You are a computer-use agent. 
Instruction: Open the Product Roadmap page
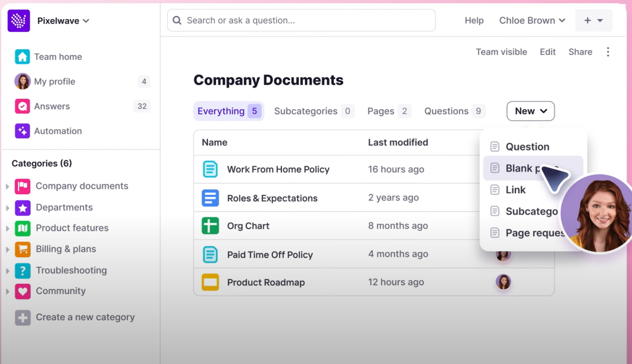coord(265,283)
